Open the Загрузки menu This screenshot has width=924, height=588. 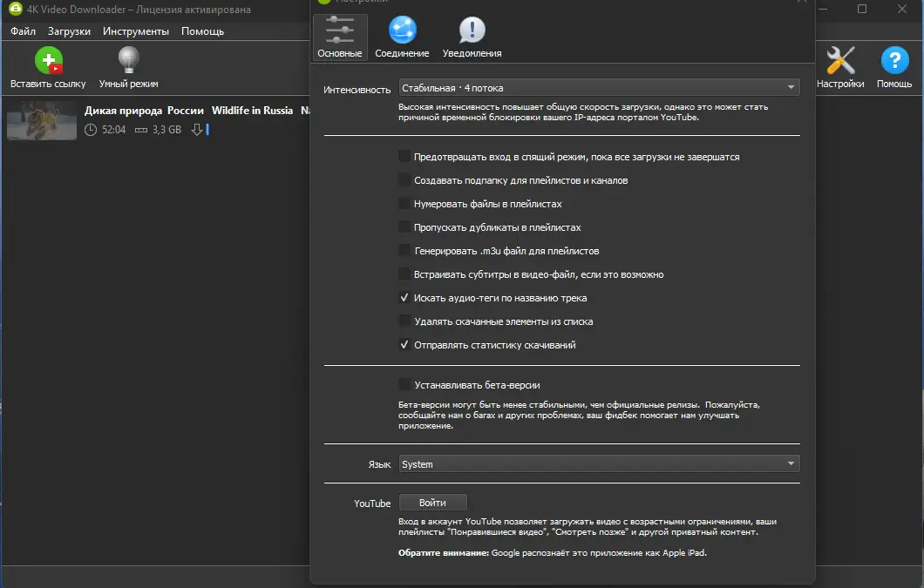69,31
